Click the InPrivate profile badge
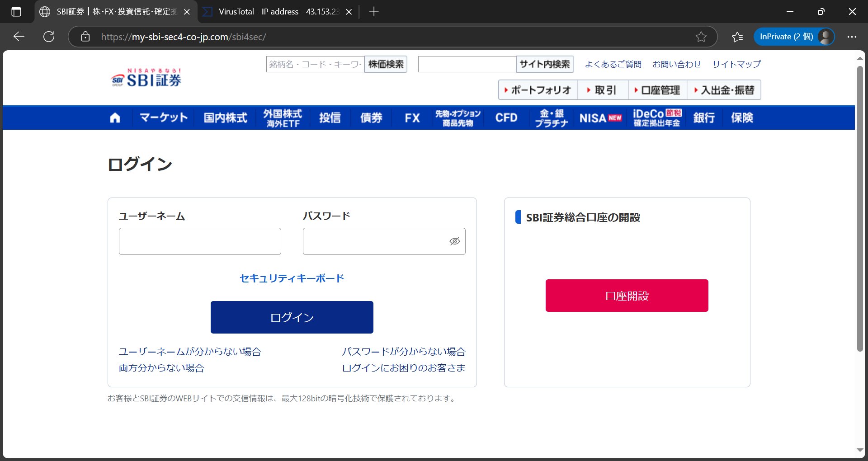 (x=794, y=37)
